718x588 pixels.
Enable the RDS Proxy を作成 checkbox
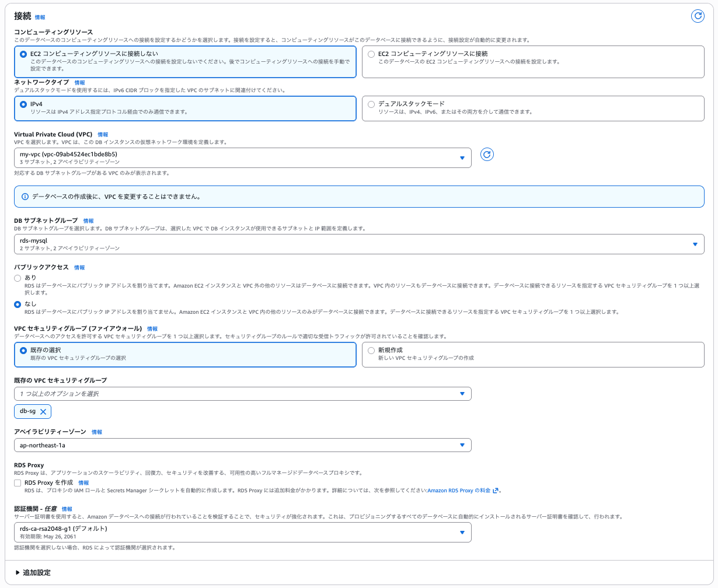[x=17, y=483]
